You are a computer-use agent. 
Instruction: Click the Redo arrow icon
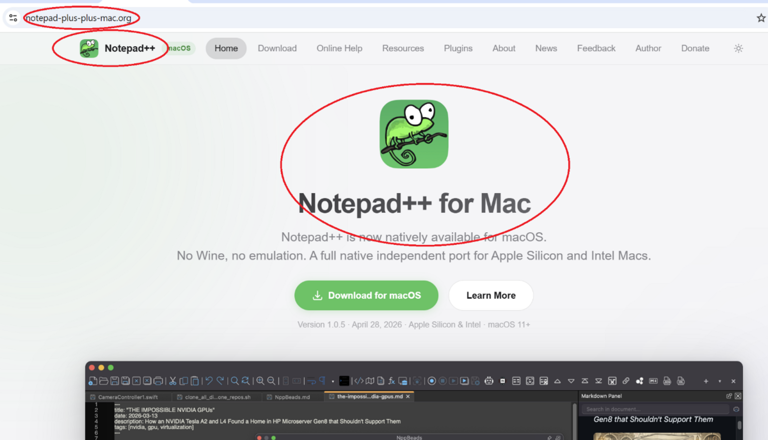pyautogui.click(x=220, y=381)
